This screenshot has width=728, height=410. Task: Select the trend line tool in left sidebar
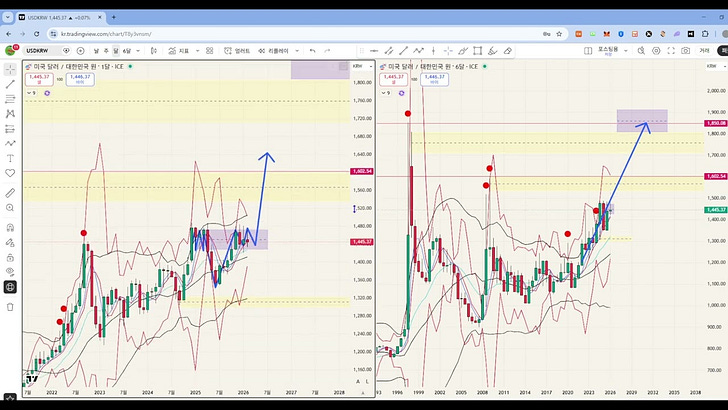[10, 84]
